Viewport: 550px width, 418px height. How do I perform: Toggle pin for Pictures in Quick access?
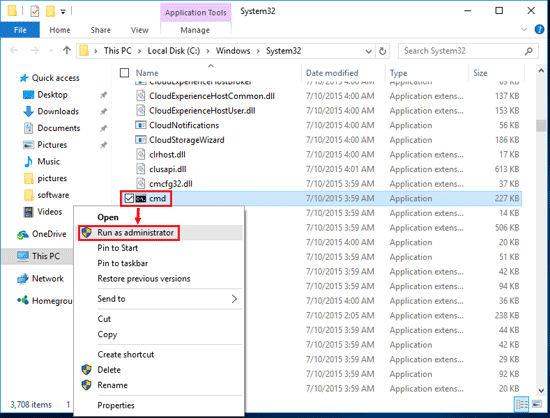[103, 145]
